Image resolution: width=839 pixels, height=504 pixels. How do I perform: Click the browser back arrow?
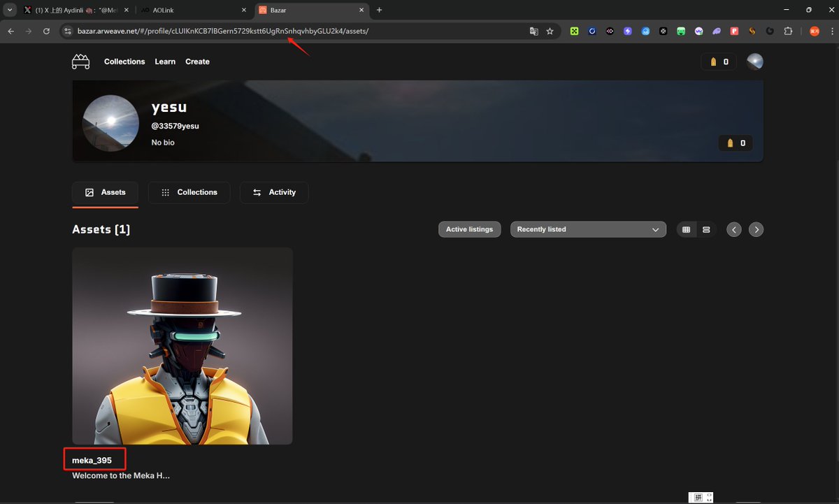coord(10,31)
